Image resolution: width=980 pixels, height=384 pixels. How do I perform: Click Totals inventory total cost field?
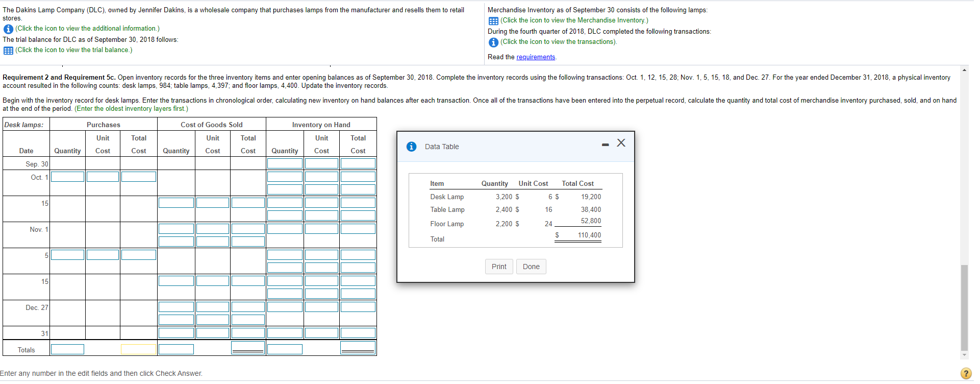(x=358, y=347)
